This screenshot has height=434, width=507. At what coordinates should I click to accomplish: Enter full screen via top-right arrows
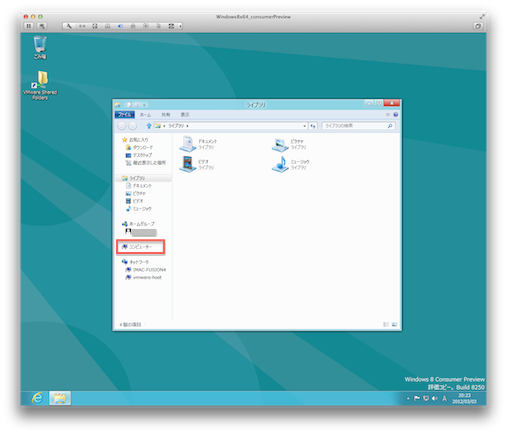[482, 16]
